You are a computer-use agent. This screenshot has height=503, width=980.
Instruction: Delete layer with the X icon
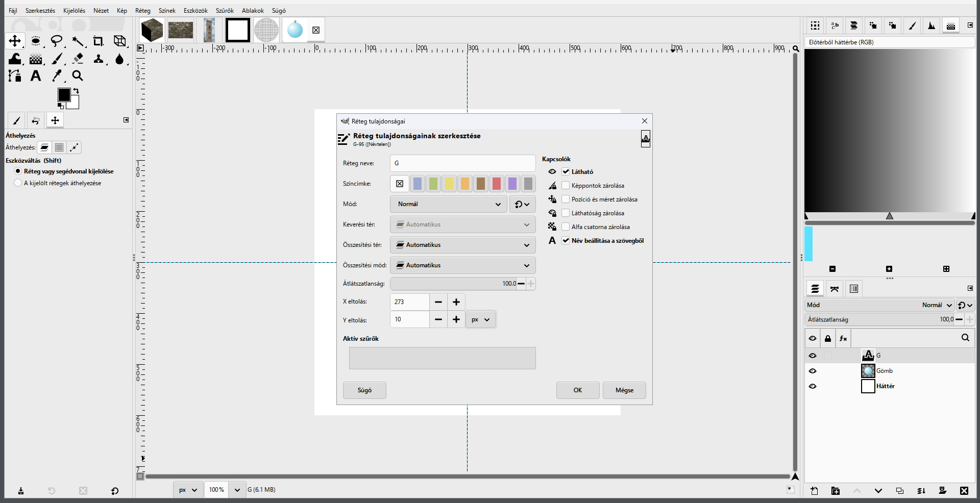964,491
